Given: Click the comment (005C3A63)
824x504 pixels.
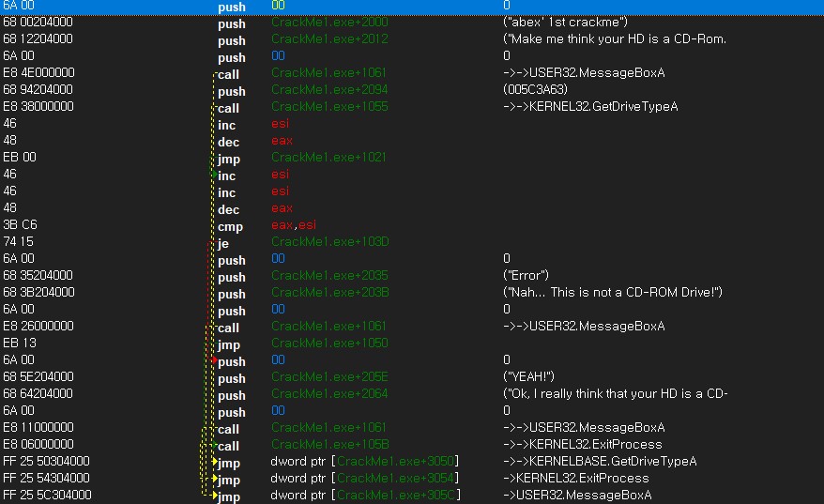Looking at the screenshot, I should point(536,89).
